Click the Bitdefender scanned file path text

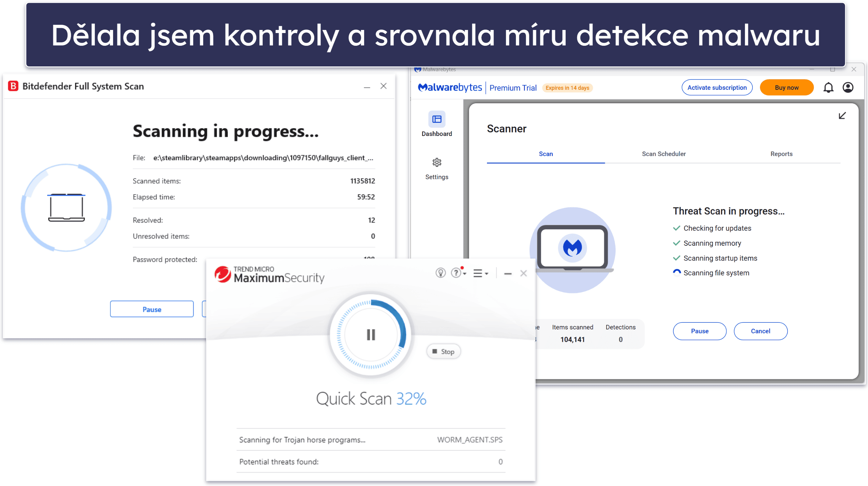point(263,158)
